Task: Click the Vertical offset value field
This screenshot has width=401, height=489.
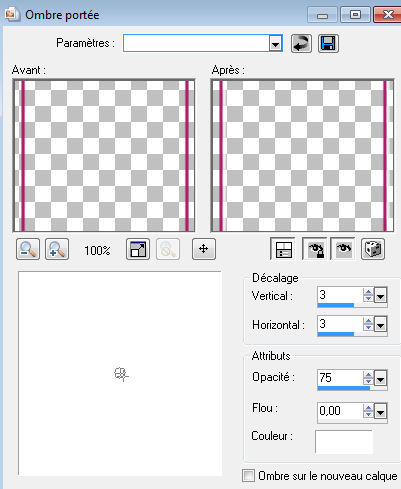Action: (340, 295)
